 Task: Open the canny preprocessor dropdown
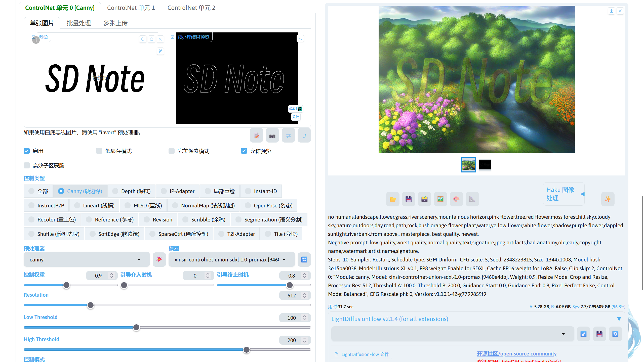point(86,259)
